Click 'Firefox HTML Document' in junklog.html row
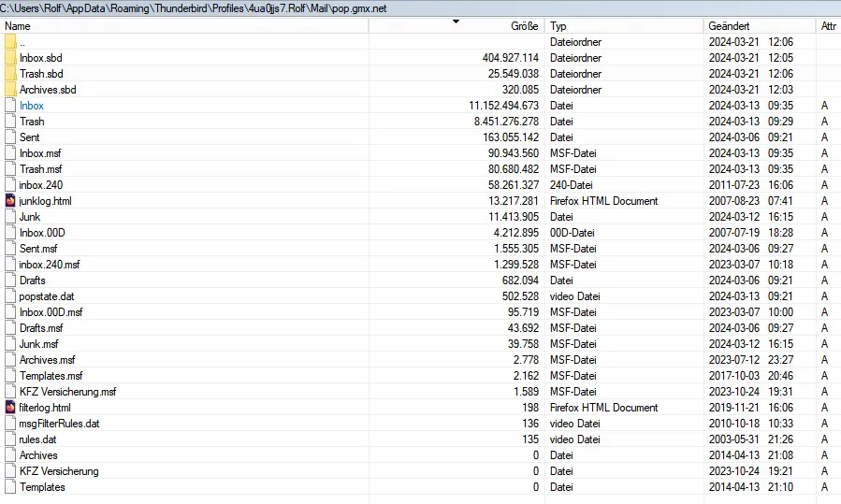 point(603,201)
